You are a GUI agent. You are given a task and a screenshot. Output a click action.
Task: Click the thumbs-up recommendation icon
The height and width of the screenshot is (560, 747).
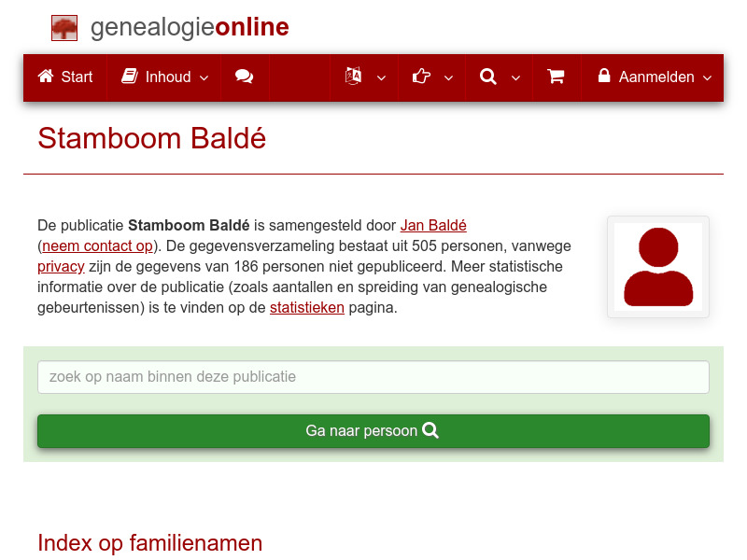pyautogui.click(x=421, y=77)
